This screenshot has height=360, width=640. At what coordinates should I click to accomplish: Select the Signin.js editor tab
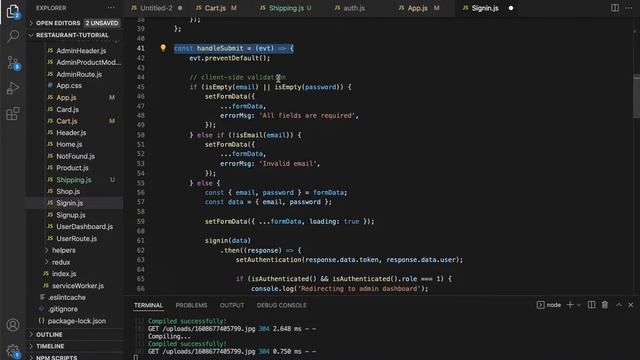pyautogui.click(x=485, y=8)
